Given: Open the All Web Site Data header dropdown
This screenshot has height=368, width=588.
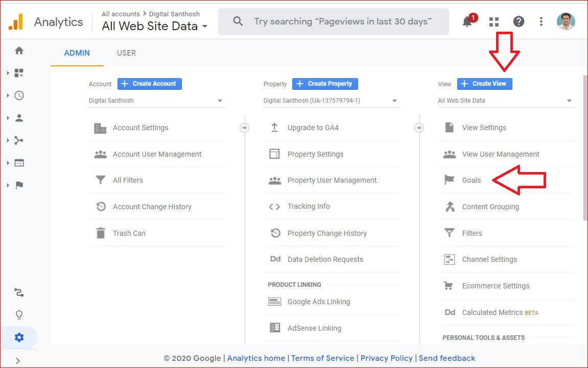Looking at the screenshot, I should coord(154,26).
